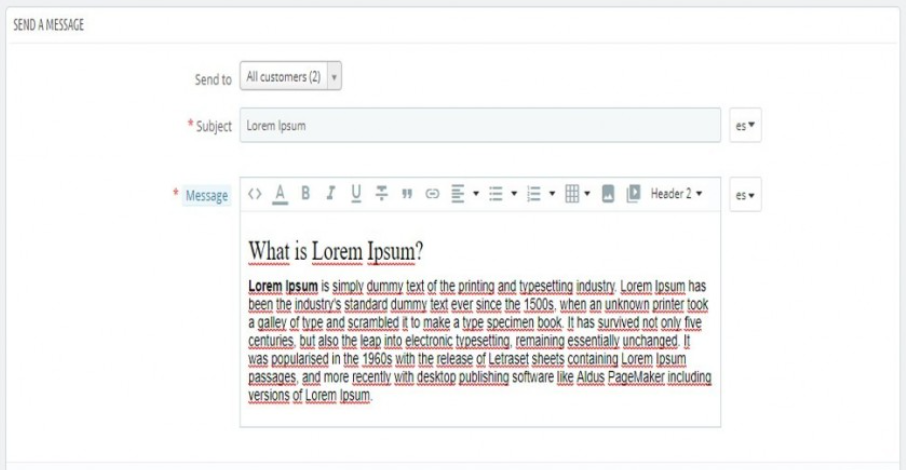Screen dimensions: 906x470
Task: Open the Header 2 style dropdown
Action: coord(677,194)
